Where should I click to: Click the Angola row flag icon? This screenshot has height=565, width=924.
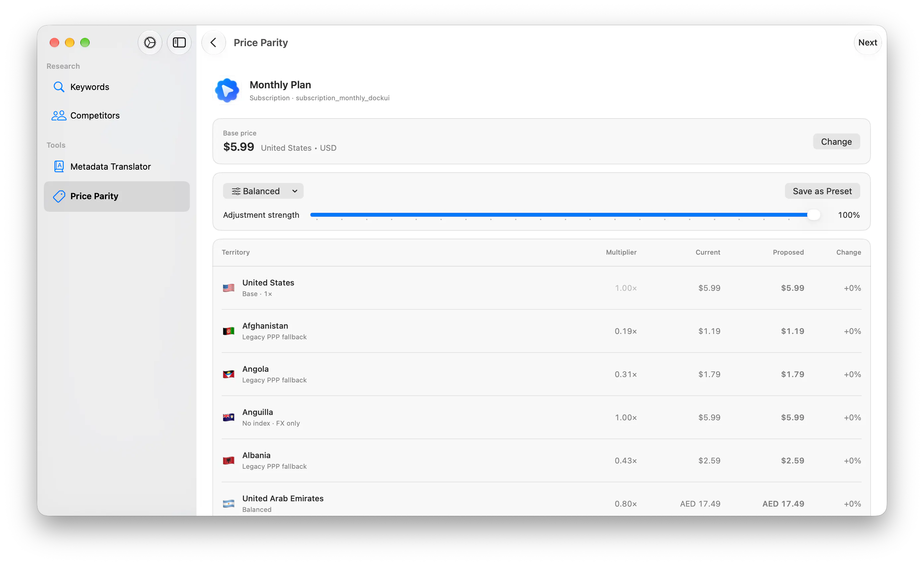point(228,374)
